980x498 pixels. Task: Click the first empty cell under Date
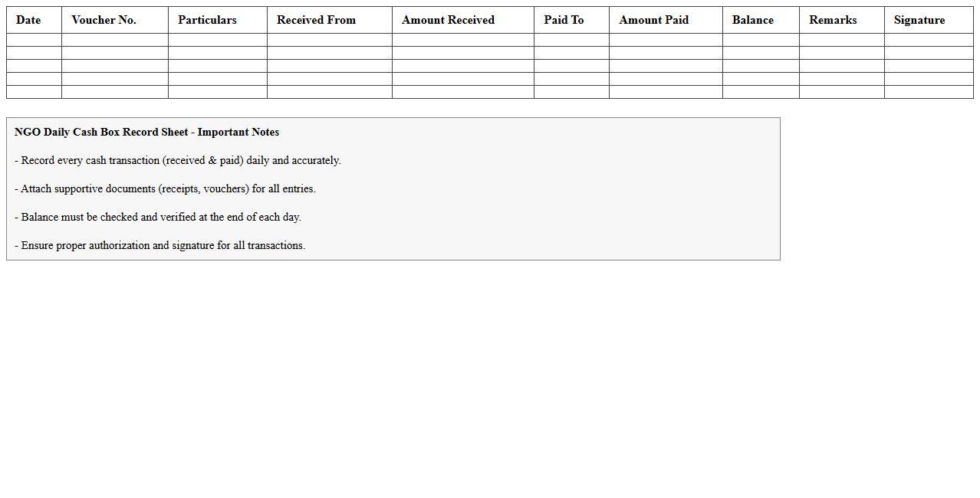coord(34,40)
